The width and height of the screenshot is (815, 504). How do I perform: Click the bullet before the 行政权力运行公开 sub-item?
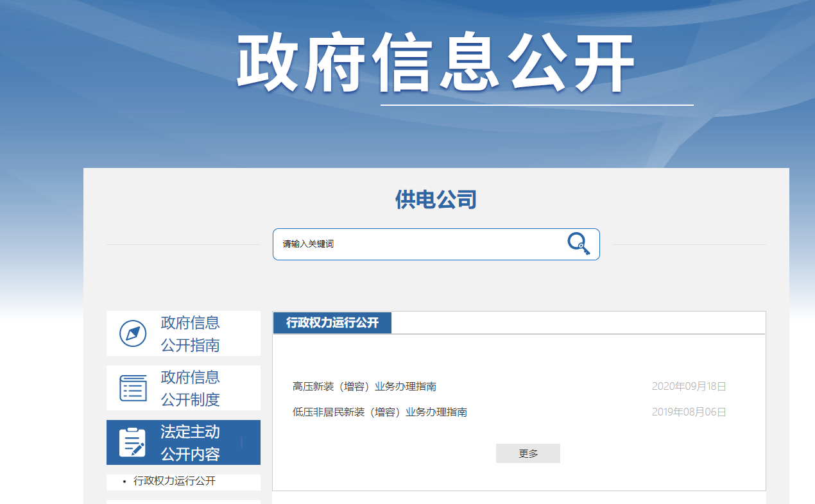124,482
